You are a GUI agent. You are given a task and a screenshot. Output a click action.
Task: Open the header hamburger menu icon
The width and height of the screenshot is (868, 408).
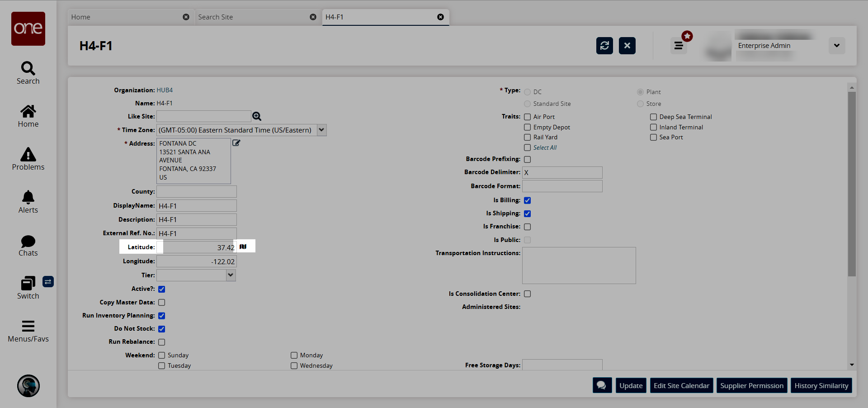coord(679,46)
